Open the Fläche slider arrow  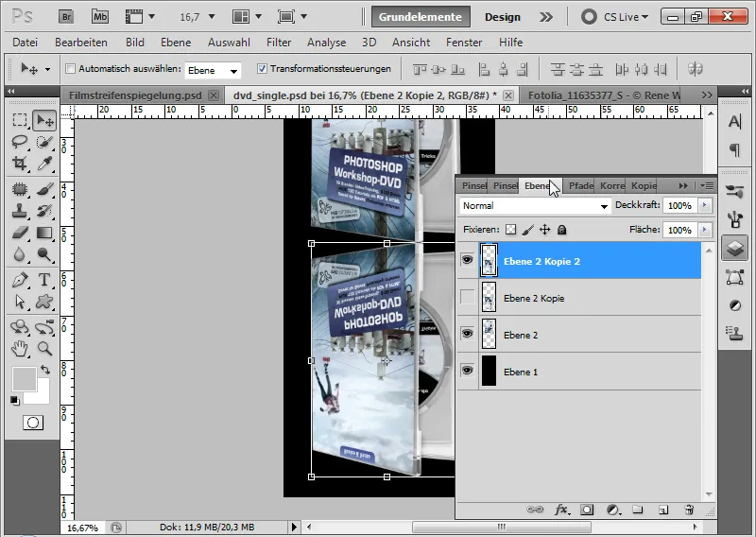point(705,230)
